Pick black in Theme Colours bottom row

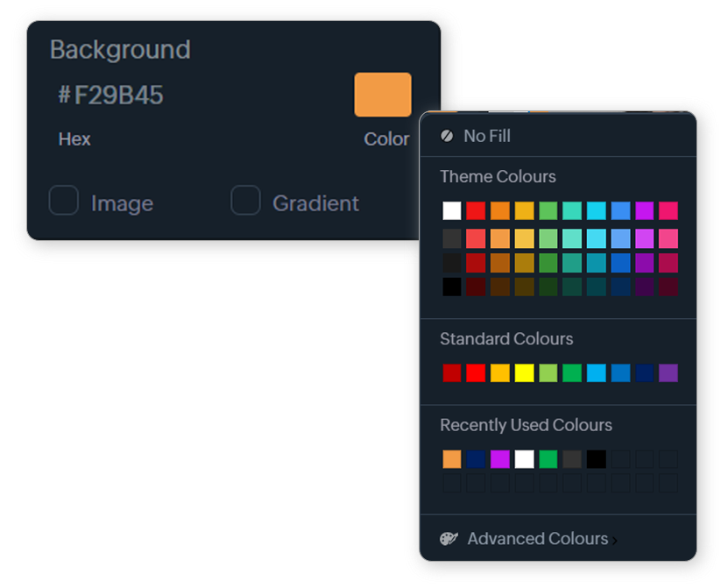[x=452, y=287]
